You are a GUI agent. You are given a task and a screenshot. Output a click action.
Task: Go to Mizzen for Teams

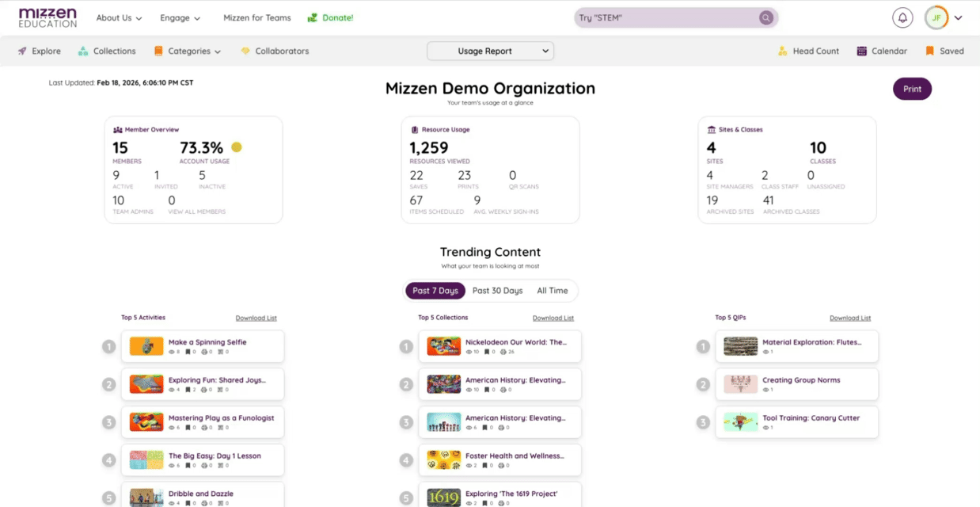pyautogui.click(x=256, y=17)
